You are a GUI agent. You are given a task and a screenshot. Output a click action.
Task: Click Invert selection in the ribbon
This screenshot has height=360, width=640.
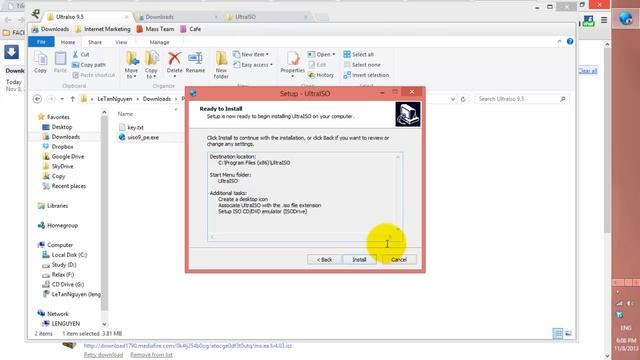point(366,75)
